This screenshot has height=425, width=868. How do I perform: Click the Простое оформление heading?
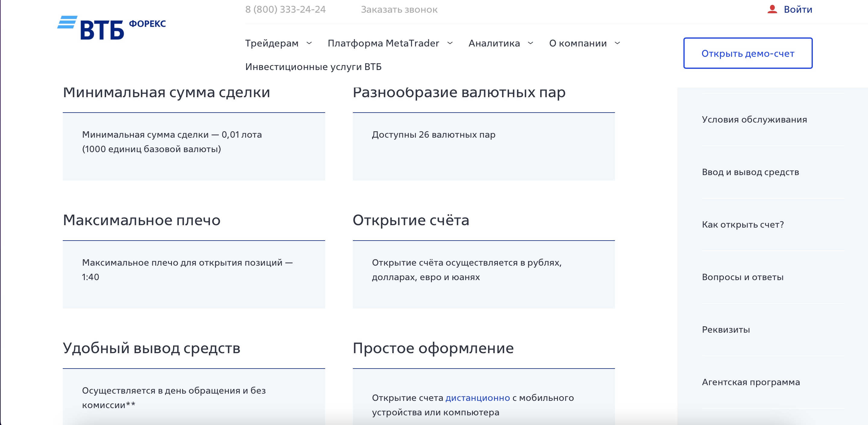point(433,348)
